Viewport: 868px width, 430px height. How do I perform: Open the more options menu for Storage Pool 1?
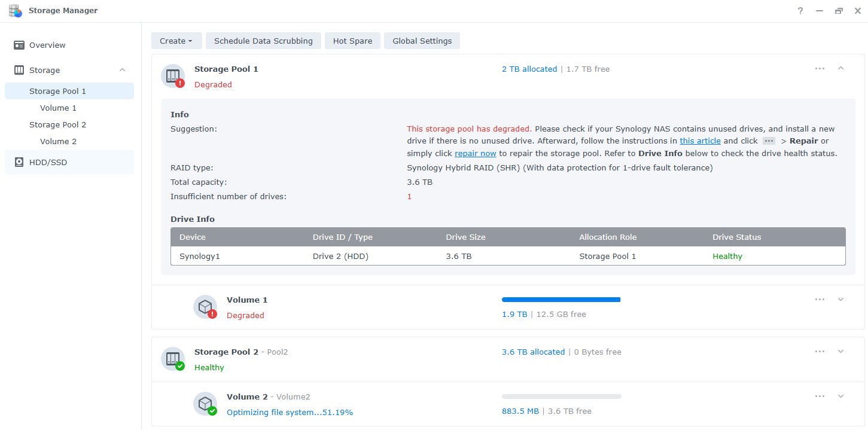(x=820, y=68)
